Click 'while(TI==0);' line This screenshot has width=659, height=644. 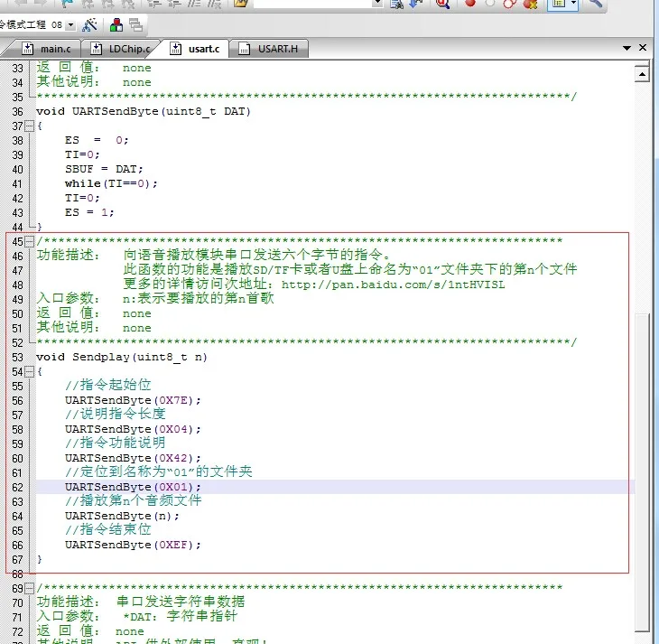tap(111, 184)
